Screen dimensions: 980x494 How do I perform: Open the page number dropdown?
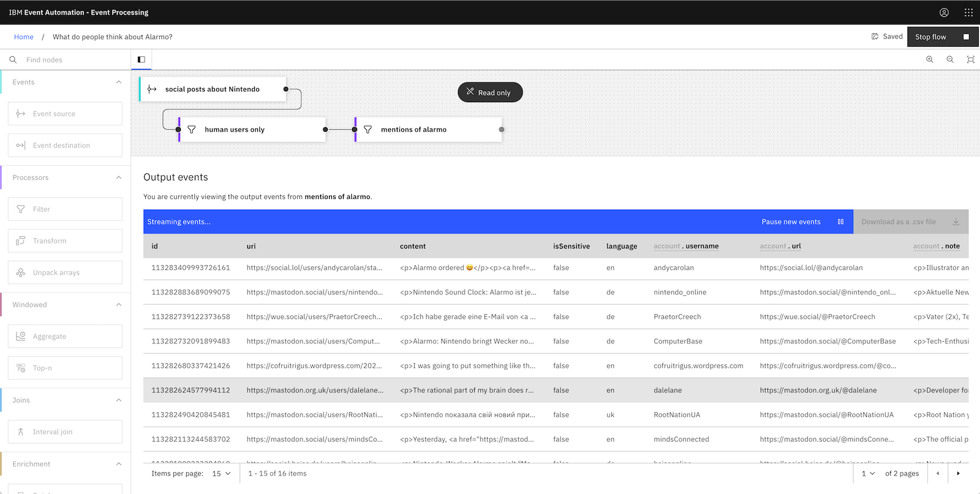868,473
